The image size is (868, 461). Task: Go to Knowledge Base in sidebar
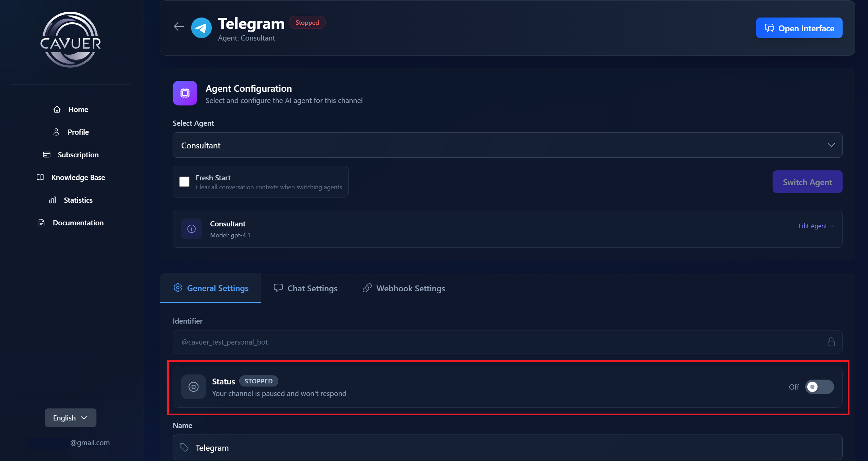pyautogui.click(x=78, y=178)
